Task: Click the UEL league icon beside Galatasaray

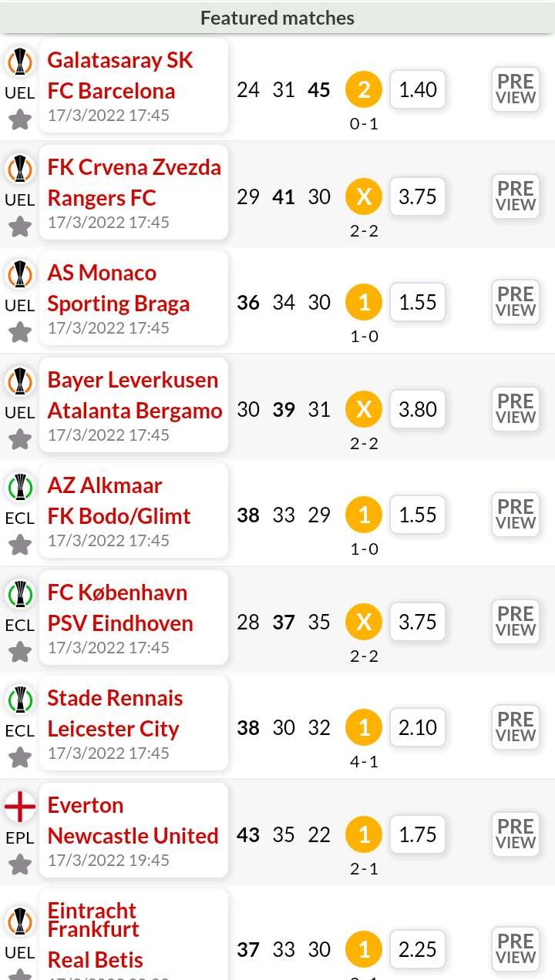Action: click(x=20, y=61)
